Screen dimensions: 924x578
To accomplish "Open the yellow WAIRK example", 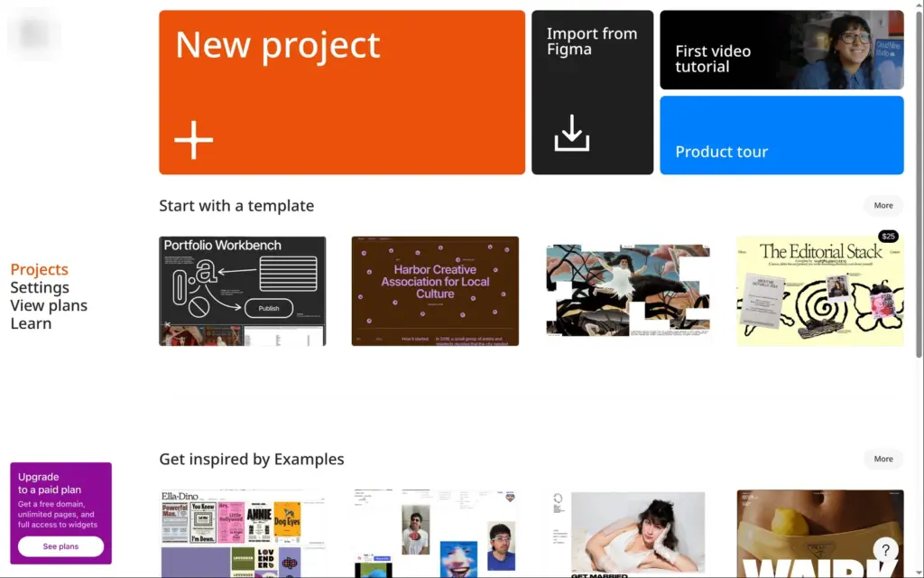I will pyautogui.click(x=819, y=533).
